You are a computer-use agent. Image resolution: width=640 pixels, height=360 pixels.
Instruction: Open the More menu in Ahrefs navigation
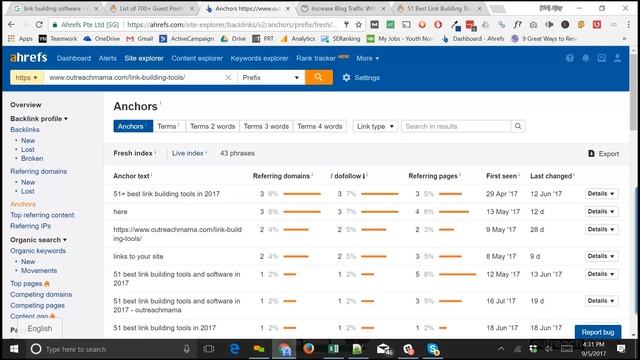click(x=367, y=58)
